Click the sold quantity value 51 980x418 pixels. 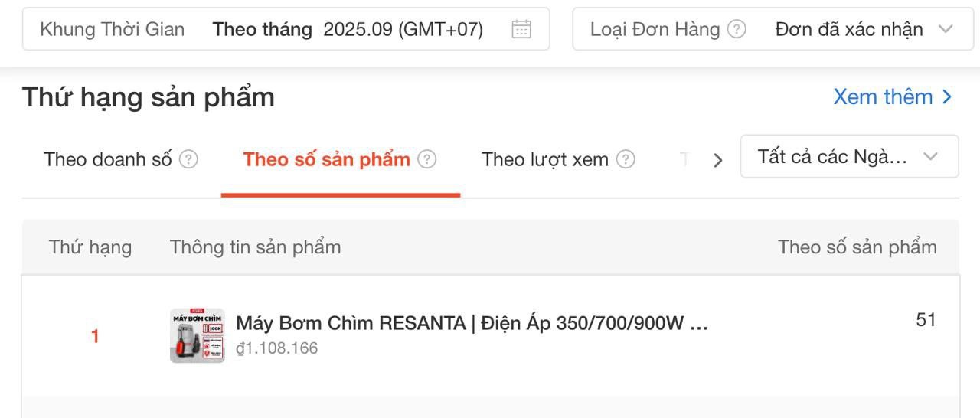click(x=926, y=320)
